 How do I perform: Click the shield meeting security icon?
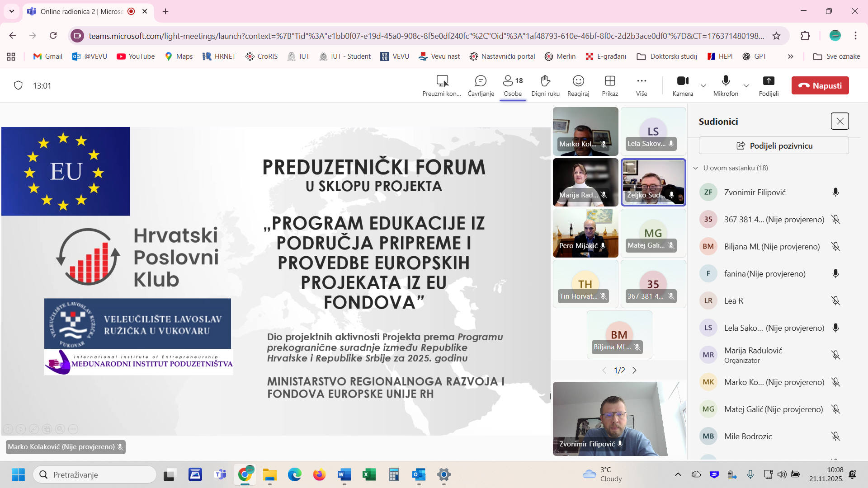(x=18, y=85)
